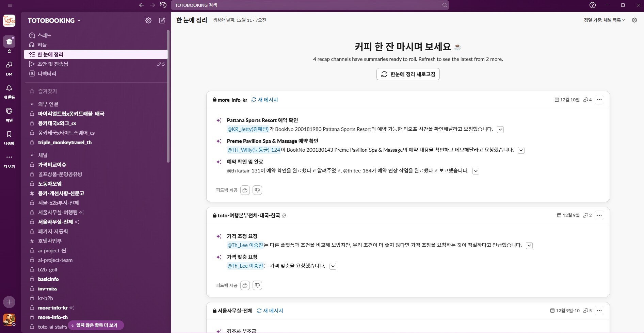Click the magnifier icon in search bar

(x=445, y=5)
